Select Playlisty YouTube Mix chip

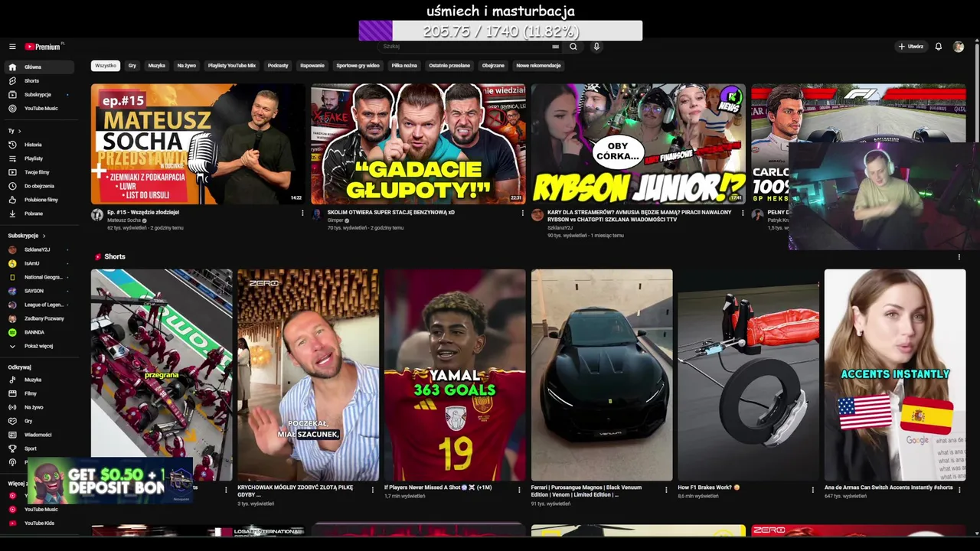pos(232,66)
